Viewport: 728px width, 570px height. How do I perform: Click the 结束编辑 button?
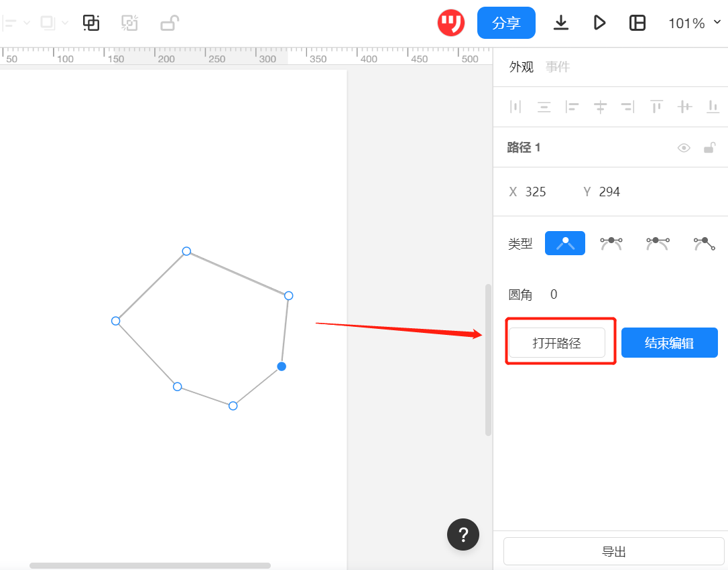[x=669, y=343]
